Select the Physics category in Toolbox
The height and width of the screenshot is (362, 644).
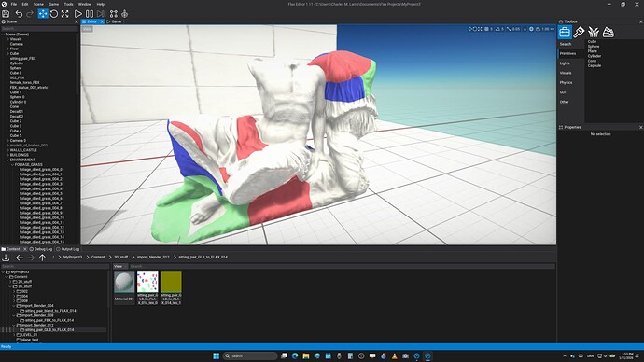[x=566, y=82]
